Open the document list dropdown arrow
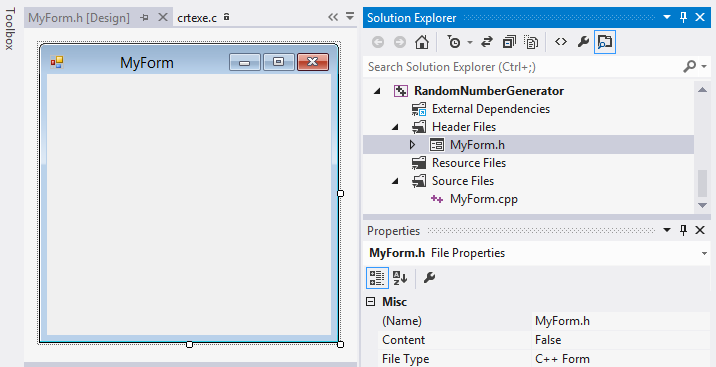 coord(350,16)
